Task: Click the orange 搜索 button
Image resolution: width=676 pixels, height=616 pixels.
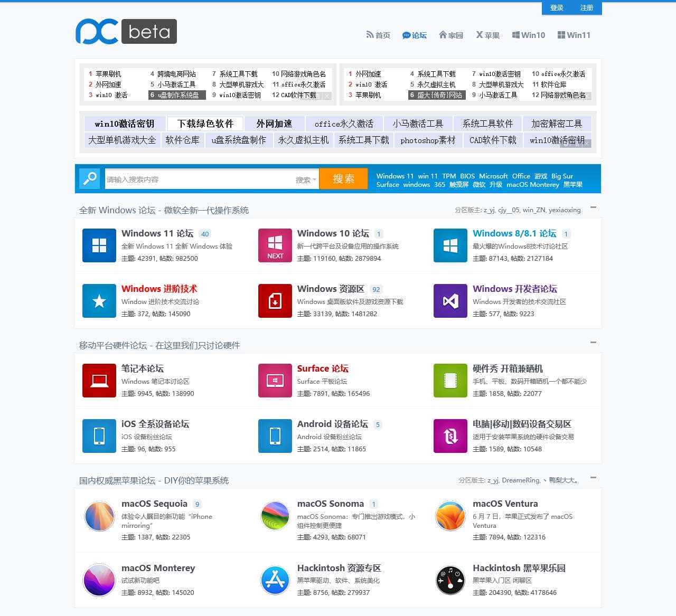Action: pos(344,179)
